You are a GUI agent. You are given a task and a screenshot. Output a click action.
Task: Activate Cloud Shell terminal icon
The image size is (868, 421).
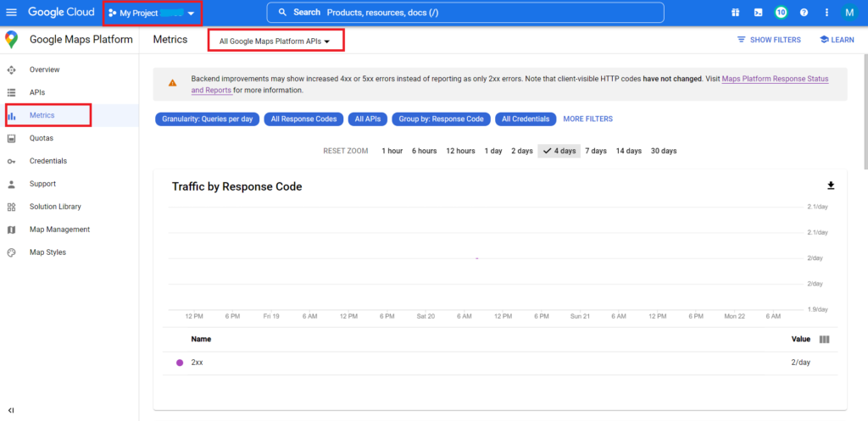[x=759, y=12]
